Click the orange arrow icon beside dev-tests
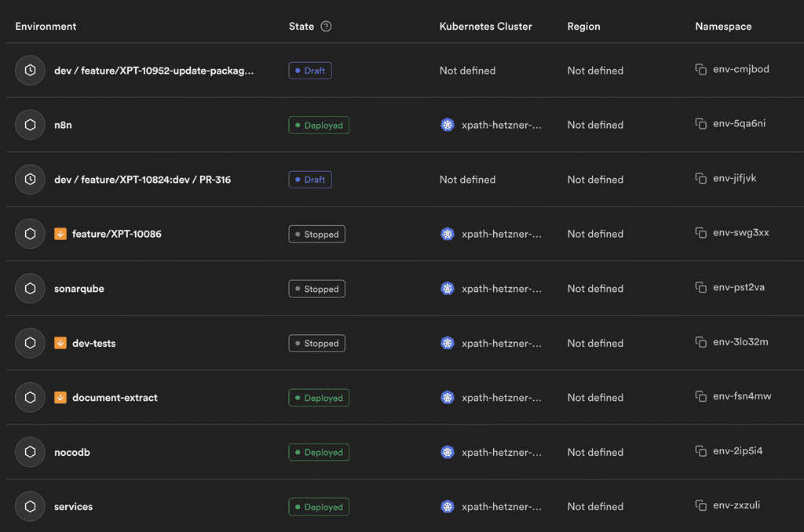The height and width of the screenshot is (532, 804). click(60, 343)
